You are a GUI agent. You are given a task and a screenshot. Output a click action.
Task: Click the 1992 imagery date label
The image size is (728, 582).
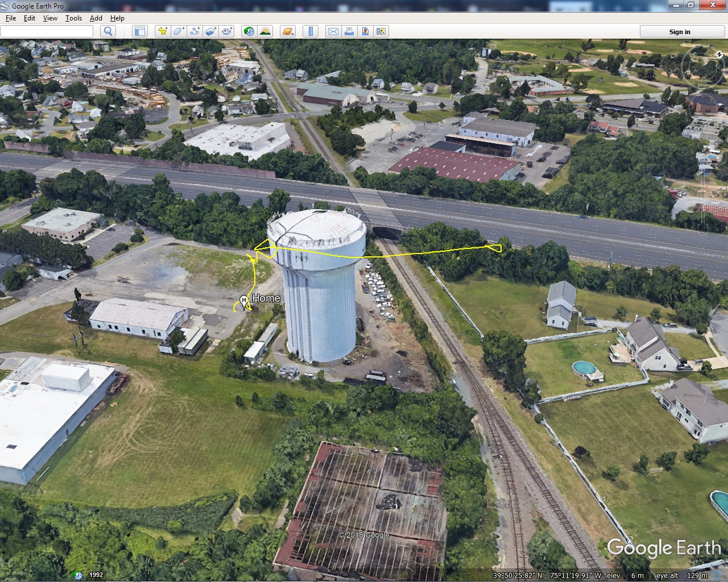click(x=96, y=575)
